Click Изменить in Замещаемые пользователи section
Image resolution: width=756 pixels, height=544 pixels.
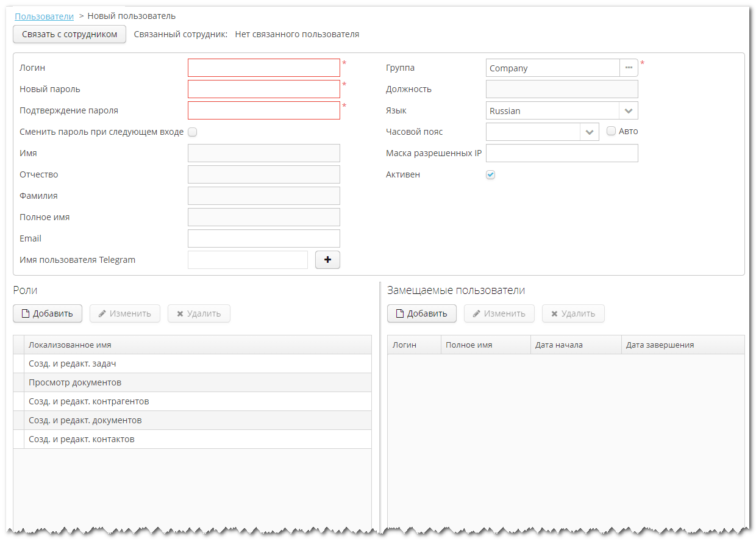point(499,313)
